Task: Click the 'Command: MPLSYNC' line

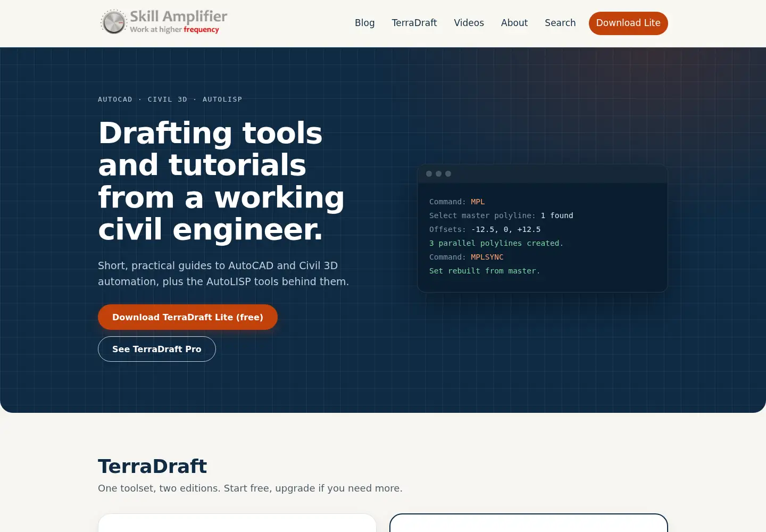Action: 467,257
